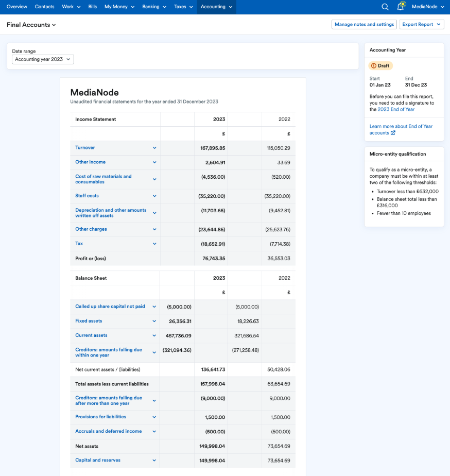Expand the Tax row chevron
The height and width of the screenshot is (476, 450).
pyautogui.click(x=154, y=244)
